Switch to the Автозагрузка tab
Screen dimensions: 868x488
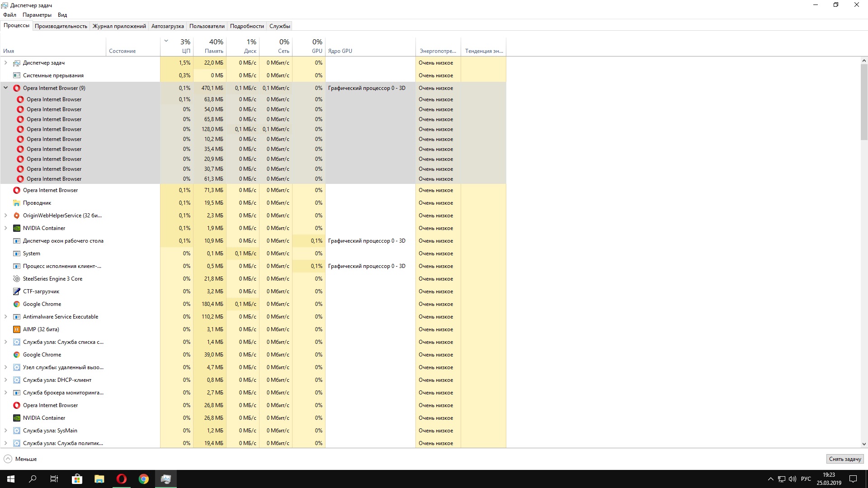tap(168, 26)
